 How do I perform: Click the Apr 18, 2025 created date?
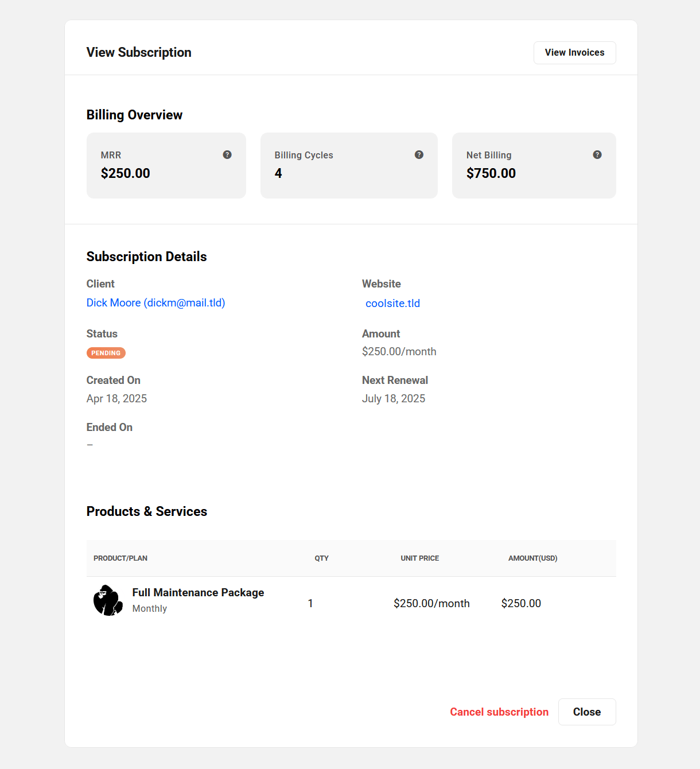click(x=116, y=399)
